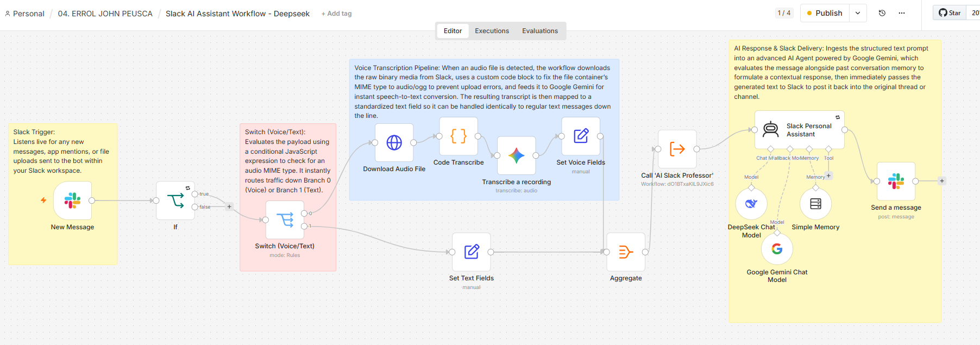This screenshot has width=980, height=345.
Task: Select the Slack Personal Assistant agent node
Action: click(x=800, y=130)
